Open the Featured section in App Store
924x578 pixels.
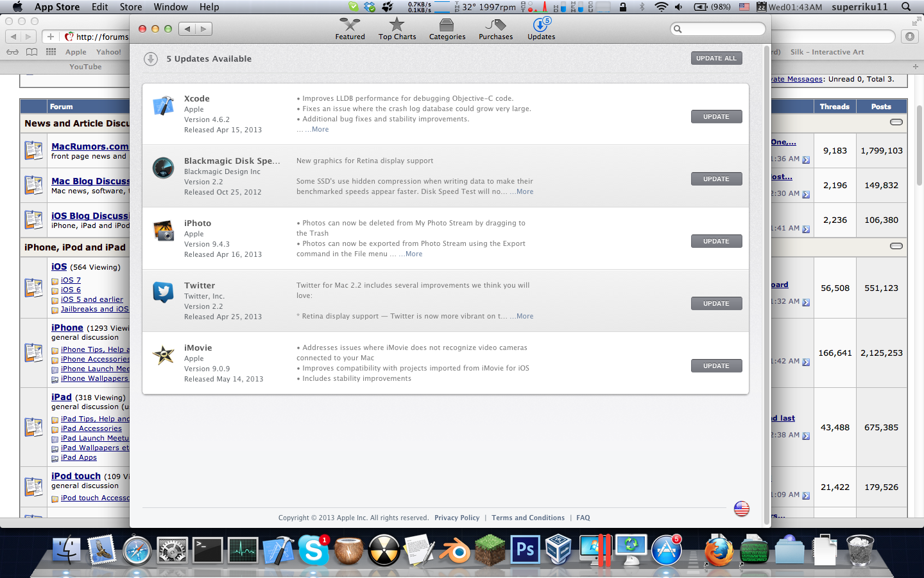click(350, 29)
